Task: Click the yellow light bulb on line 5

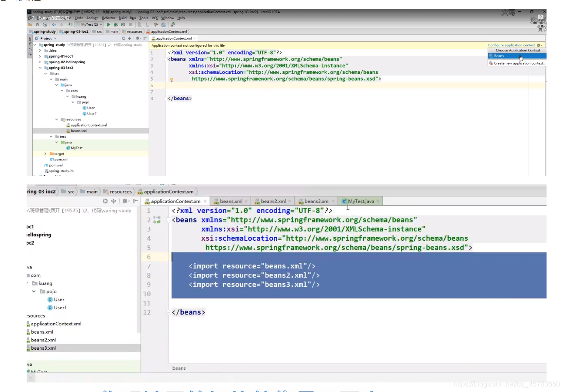Action: 172,80
